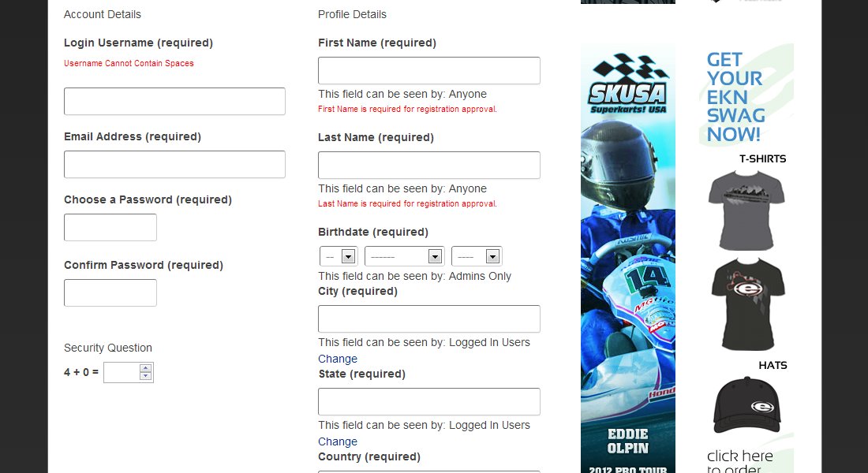Viewport: 868px width, 473px height.
Task: Open the Birthdate month dropdown
Action: click(404, 256)
